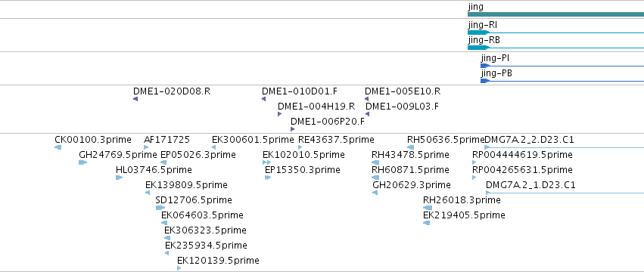Select the CK00100.3prime EST glyph
The height and width of the screenshot is (272, 644).
pos(58,147)
